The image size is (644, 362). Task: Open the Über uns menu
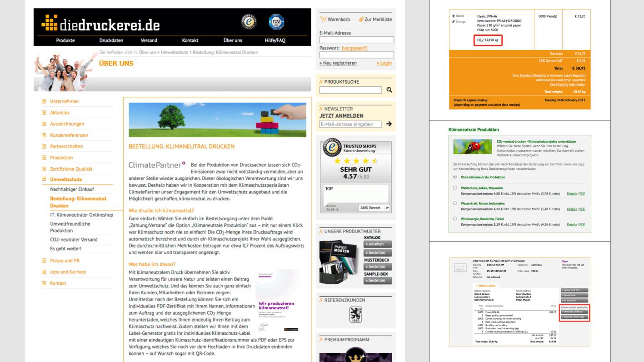point(233,40)
